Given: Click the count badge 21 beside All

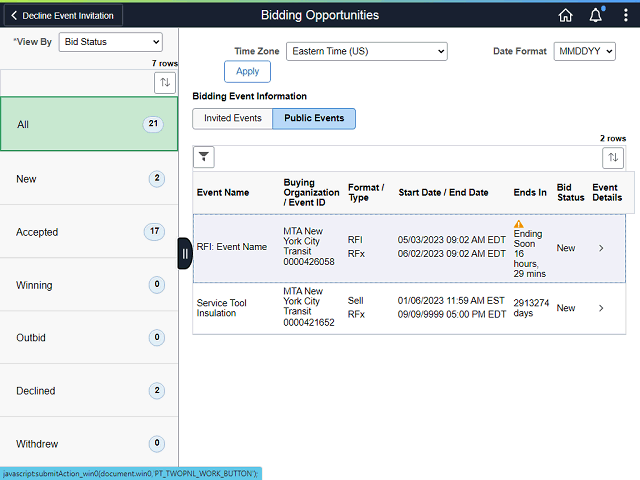Looking at the screenshot, I should [153, 124].
